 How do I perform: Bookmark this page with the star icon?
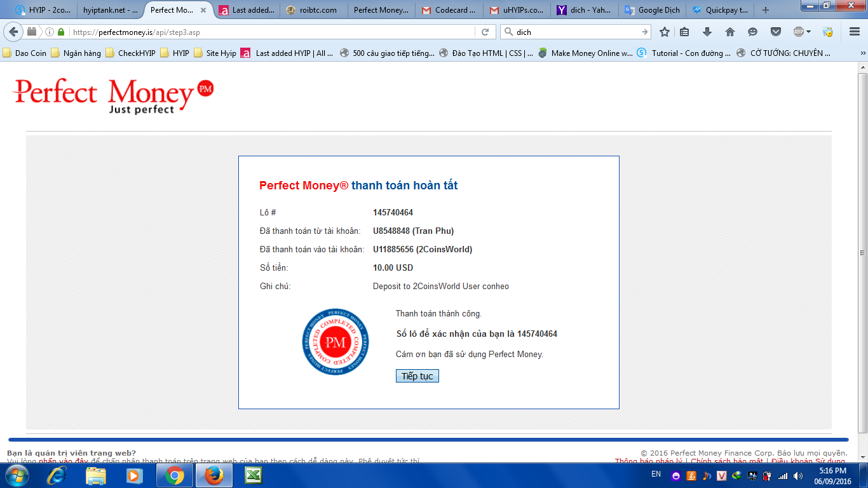(x=665, y=32)
